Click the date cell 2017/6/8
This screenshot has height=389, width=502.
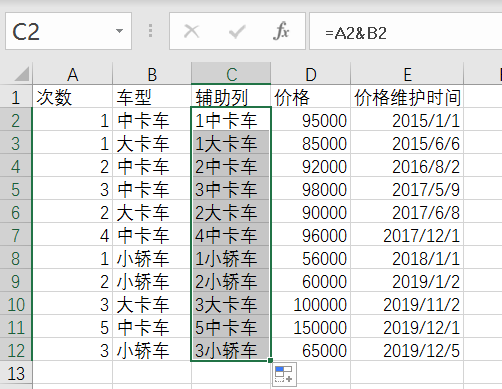point(407,211)
